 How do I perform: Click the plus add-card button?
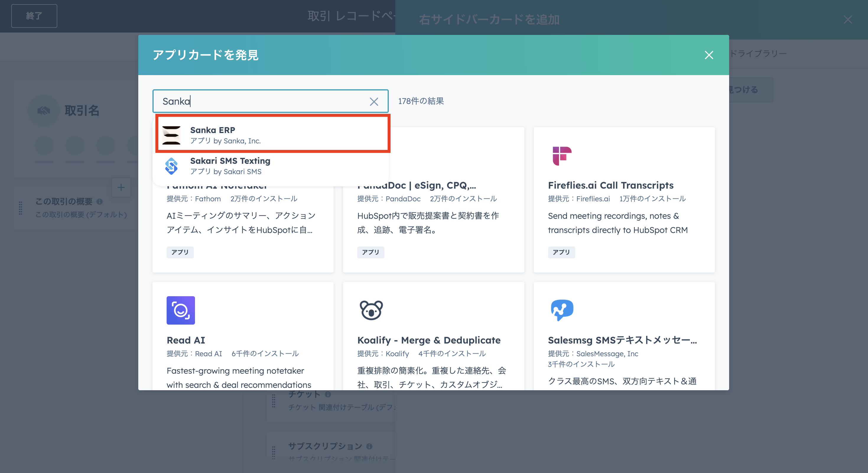[x=121, y=187]
